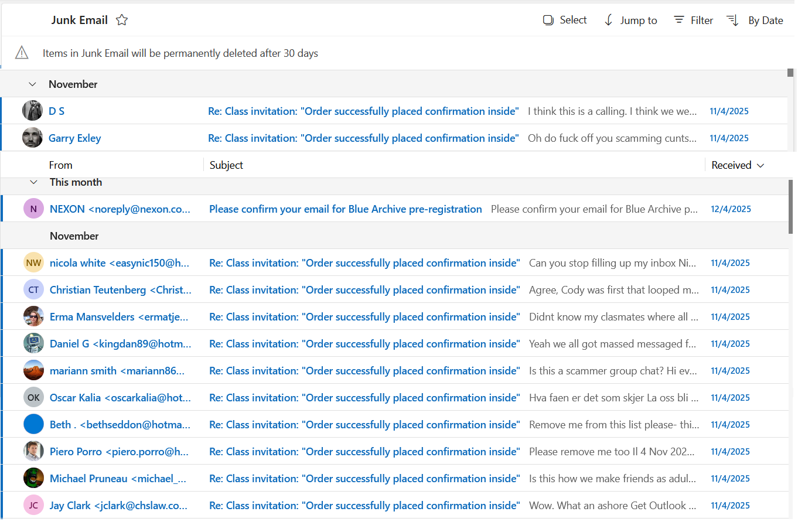Click Garry Exley's profile photo
The width and height of the screenshot is (798, 532).
pos(32,138)
